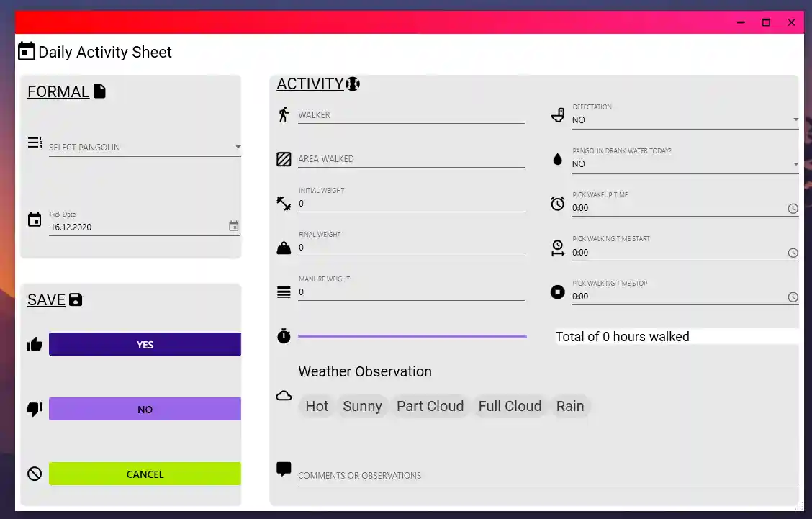Open the date picker calendar button
The height and width of the screenshot is (519, 812).
click(x=233, y=226)
